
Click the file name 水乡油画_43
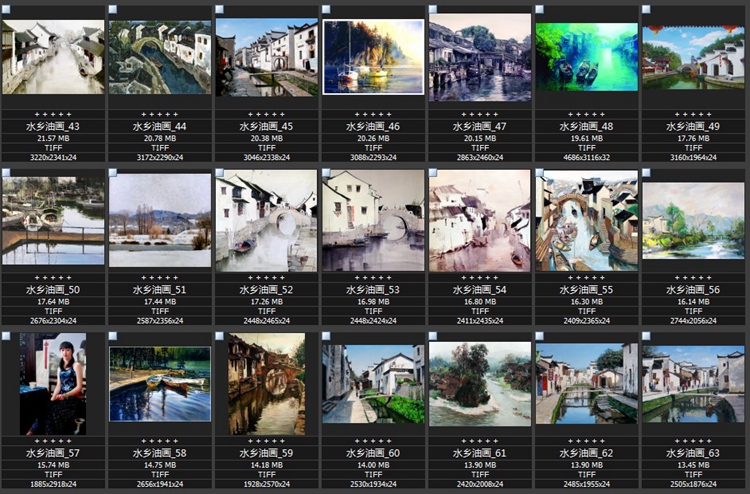pyautogui.click(x=53, y=126)
